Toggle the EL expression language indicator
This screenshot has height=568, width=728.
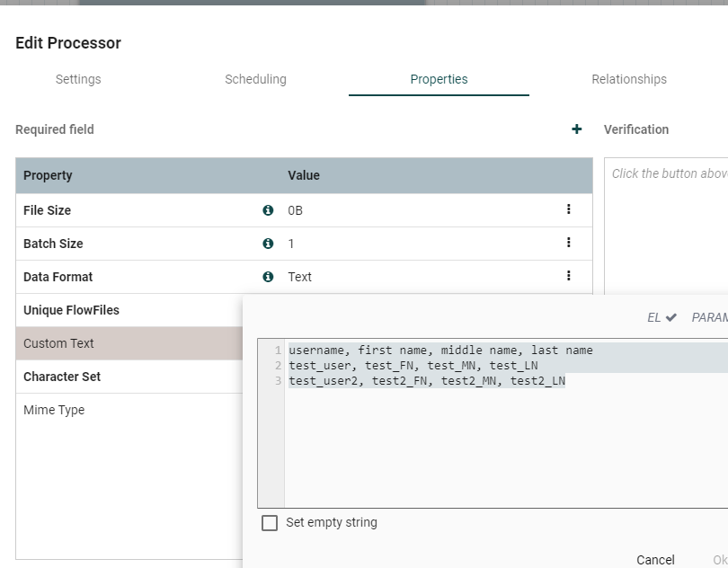pyautogui.click(x=661, y=317)
